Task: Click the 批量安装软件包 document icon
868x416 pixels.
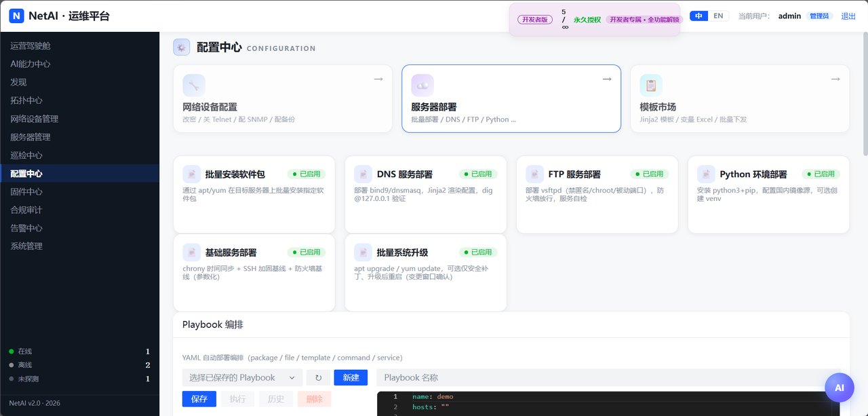Action: tap(192, 174)
